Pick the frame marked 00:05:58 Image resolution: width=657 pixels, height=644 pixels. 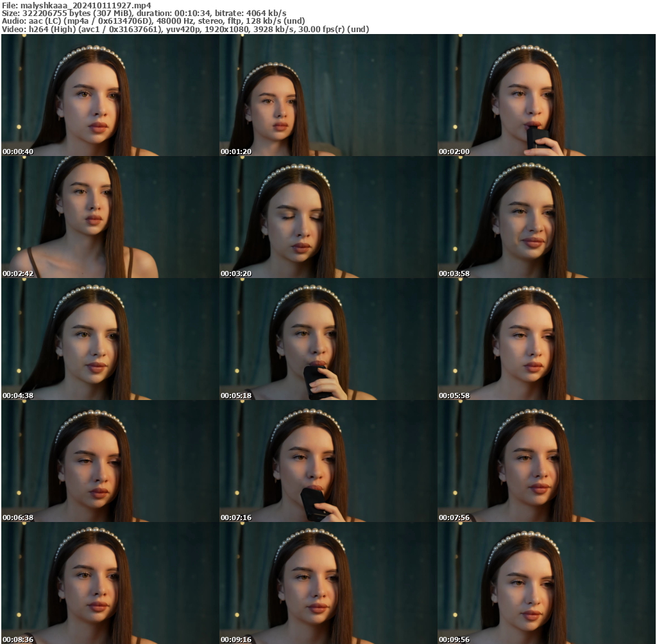(x=546, y=339)
